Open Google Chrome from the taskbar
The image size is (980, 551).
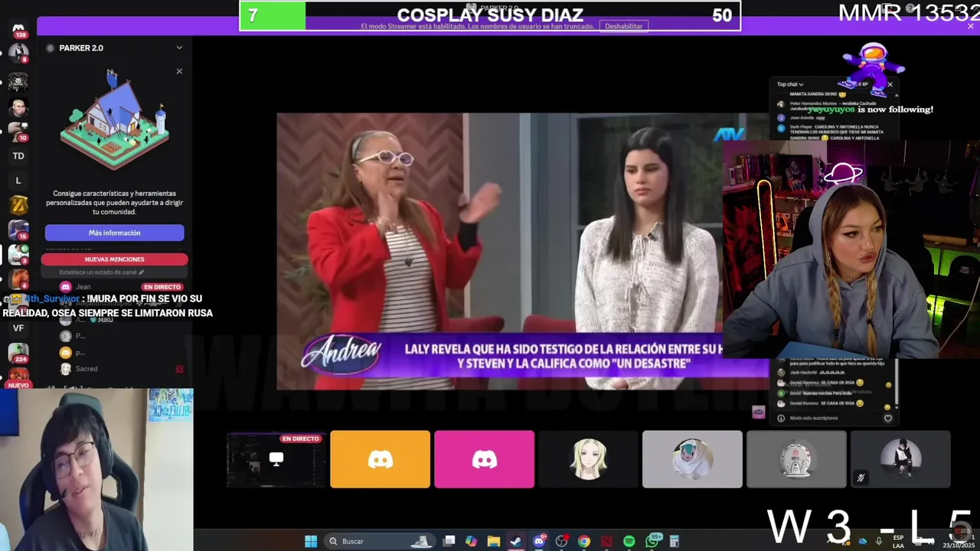click(x=584, y=541)
